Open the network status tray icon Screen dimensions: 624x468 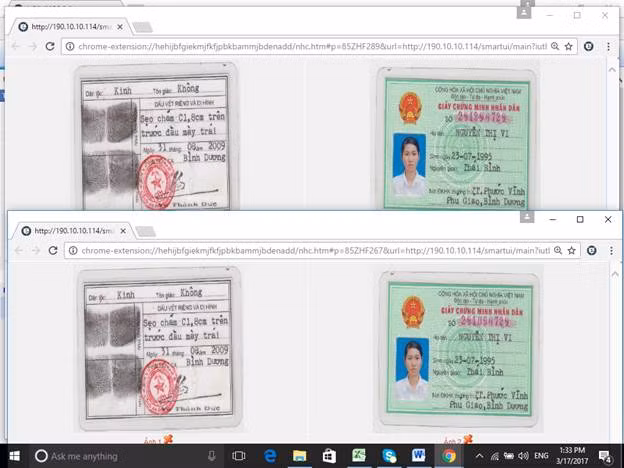click(x=494, y=456)
